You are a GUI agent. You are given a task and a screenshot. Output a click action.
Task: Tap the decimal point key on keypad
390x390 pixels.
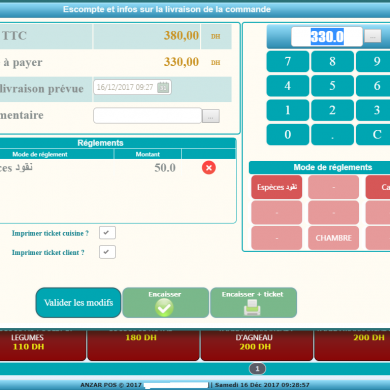(332, 135)
